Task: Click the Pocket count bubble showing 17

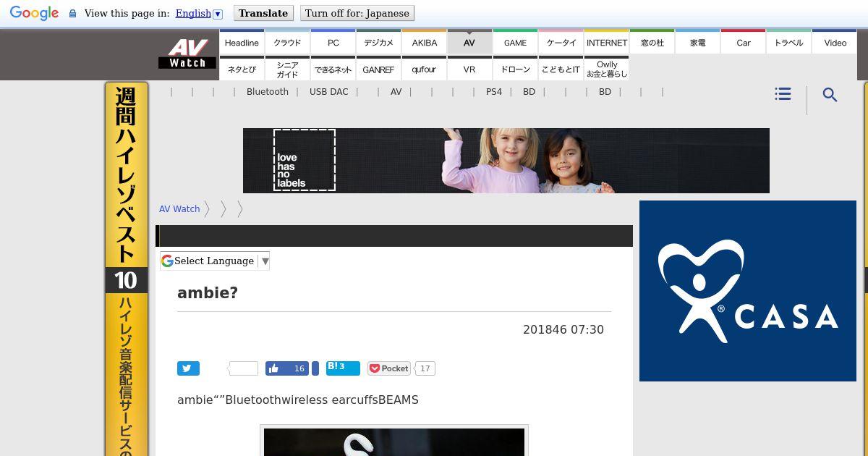Action: 425,368
